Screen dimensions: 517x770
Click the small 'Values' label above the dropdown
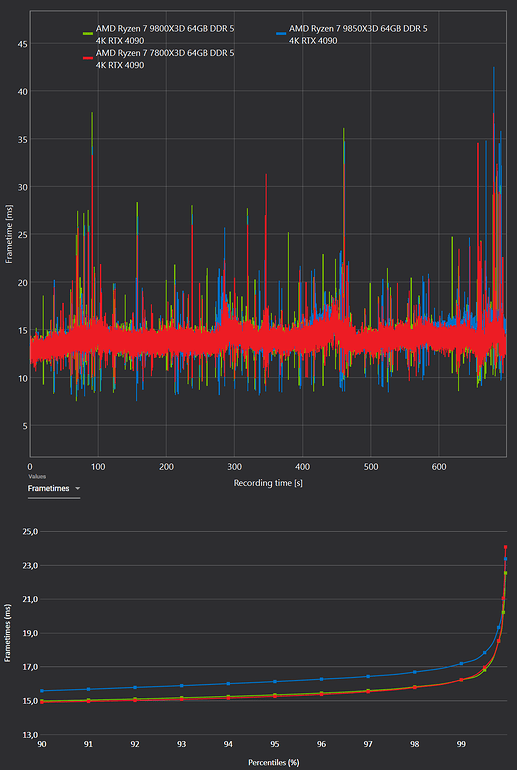tap(37, 476)
